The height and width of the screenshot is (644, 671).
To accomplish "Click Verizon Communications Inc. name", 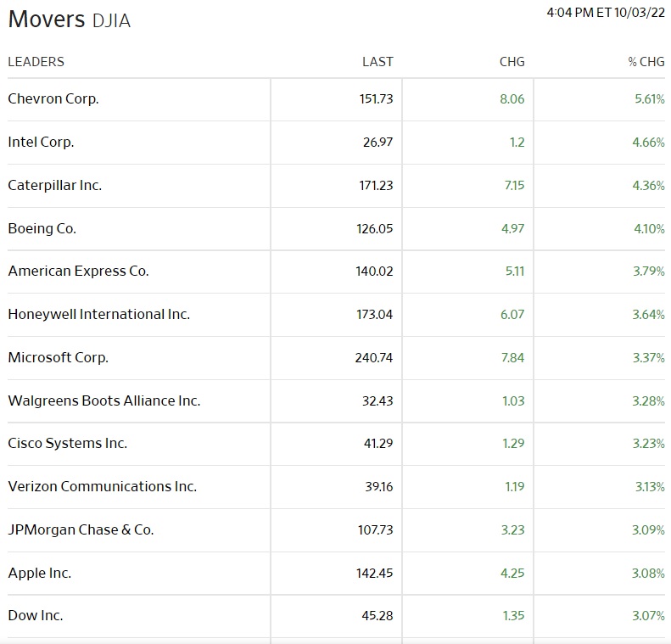I will (103, 486).
